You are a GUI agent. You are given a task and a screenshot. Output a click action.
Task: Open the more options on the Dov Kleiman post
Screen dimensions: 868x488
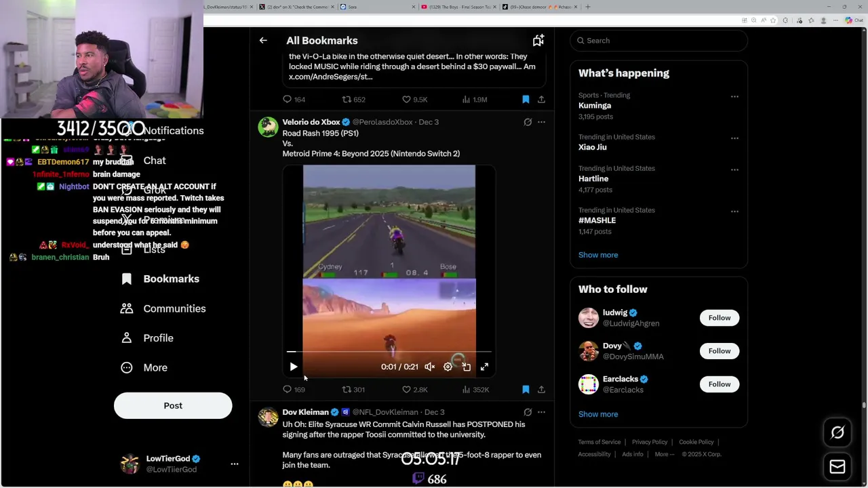click(541, 412)
